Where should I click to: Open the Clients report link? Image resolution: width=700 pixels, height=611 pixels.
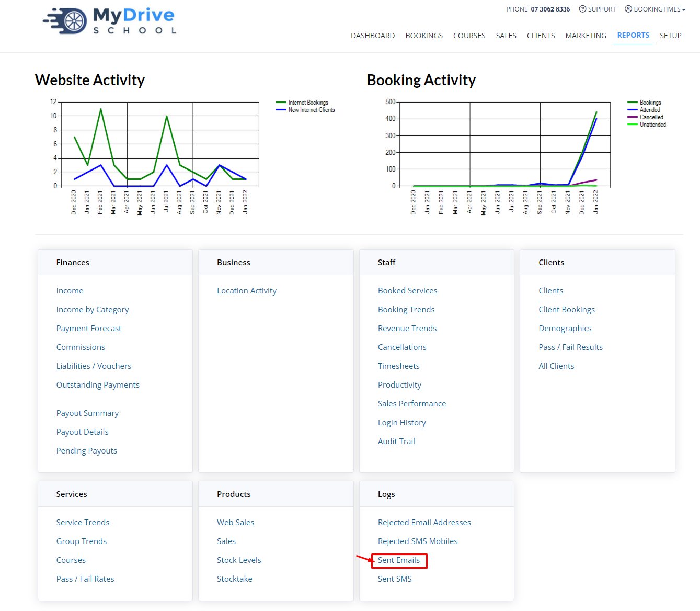[x=550, y=290]
